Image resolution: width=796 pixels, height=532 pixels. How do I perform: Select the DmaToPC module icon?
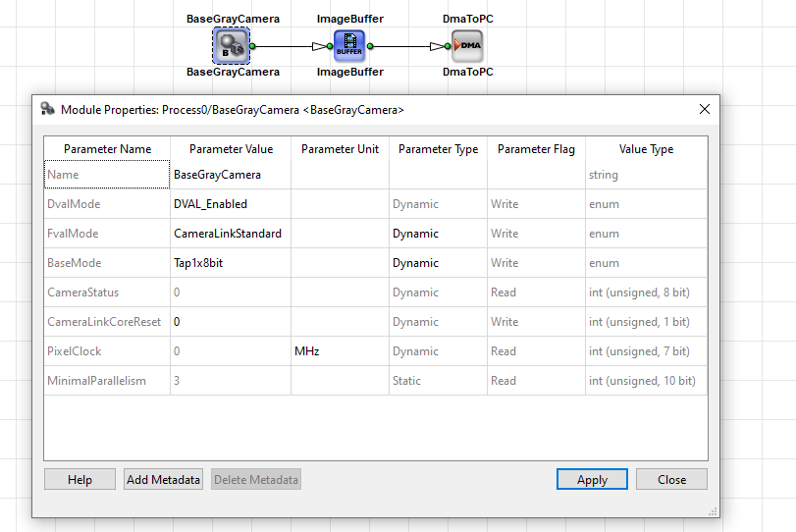(467, 46)
